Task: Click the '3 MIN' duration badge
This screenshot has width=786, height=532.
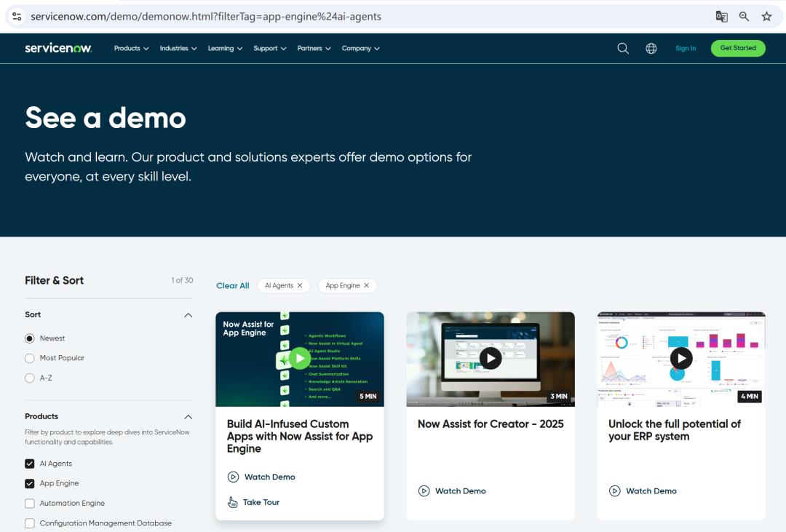Action: pyautogui.click(x=559, y=396)
